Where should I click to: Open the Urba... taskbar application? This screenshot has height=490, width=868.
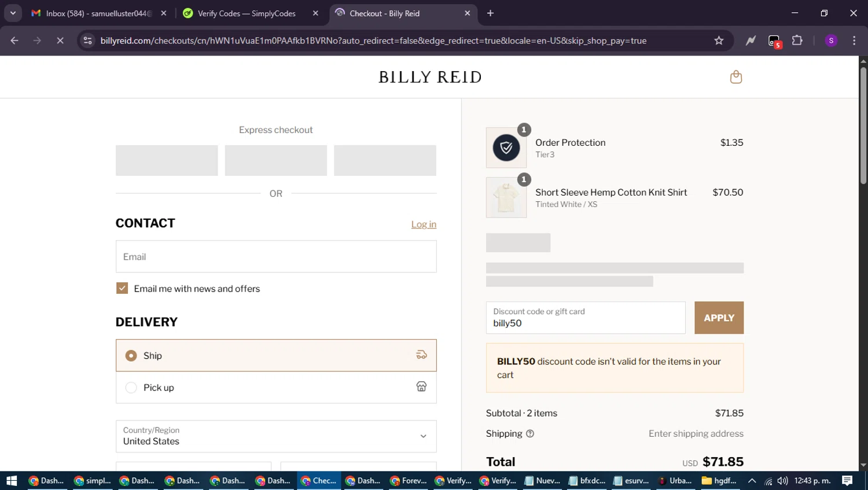675,481
